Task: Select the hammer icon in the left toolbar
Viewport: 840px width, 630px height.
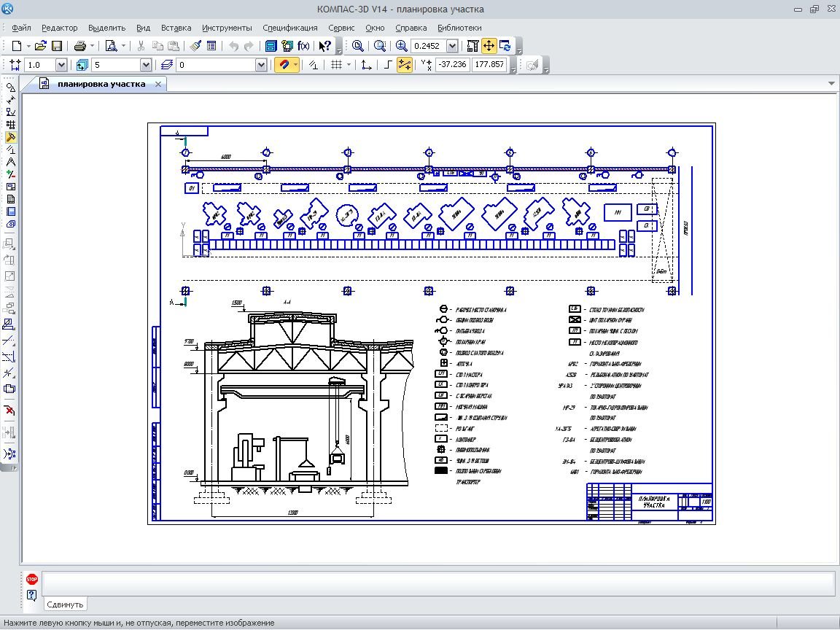Action: pyautogui.click(x=10, y=137)
